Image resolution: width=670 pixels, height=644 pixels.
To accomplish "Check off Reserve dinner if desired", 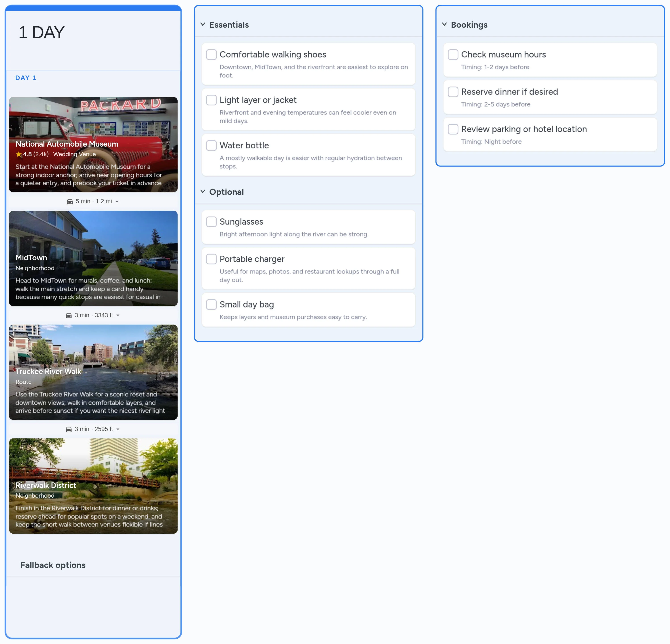I will [x=453, y=92].
